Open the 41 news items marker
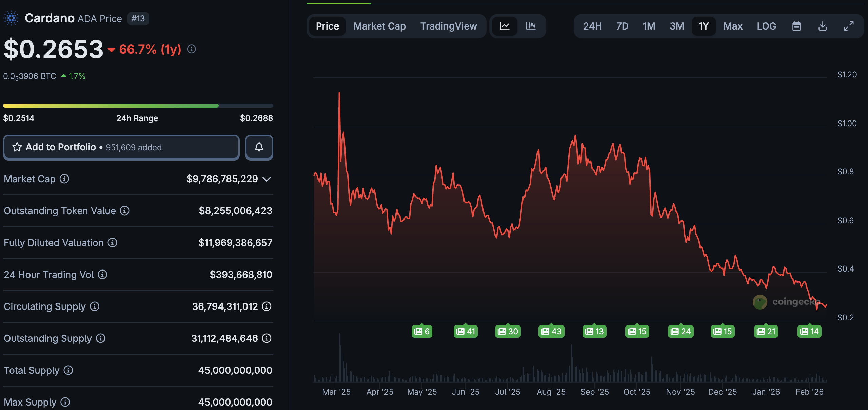Image resolution: width=868 pixels, height=410 pixels. [x=466, y=331]
